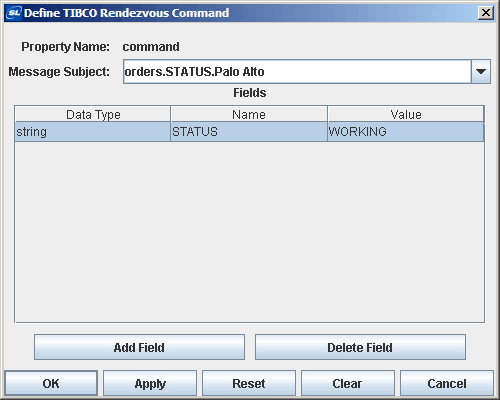Reset the dialog values

[249, 383]
